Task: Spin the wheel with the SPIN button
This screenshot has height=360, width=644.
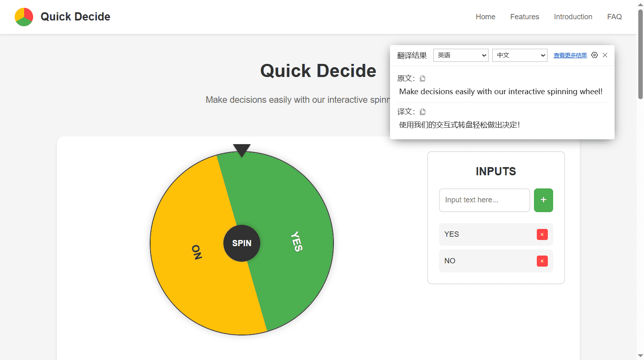Action: click(242, 243)
